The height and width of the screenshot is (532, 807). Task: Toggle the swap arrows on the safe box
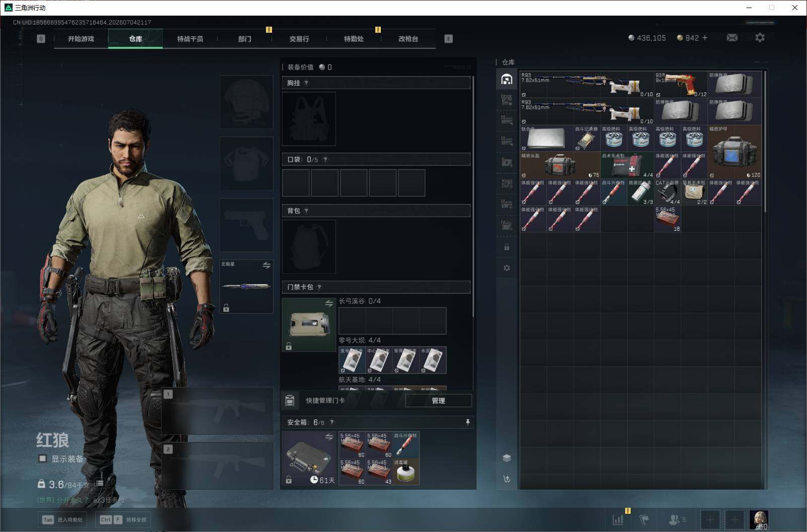[329, 437]
